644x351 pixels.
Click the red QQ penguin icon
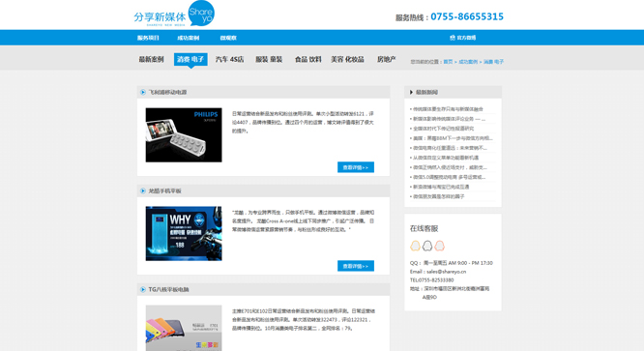pos(439,246)
